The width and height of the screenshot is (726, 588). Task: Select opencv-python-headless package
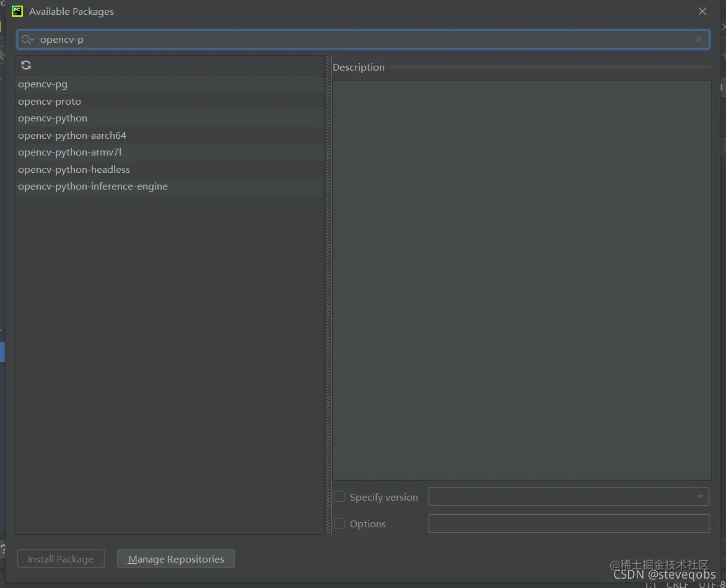(x=170, y=169)
